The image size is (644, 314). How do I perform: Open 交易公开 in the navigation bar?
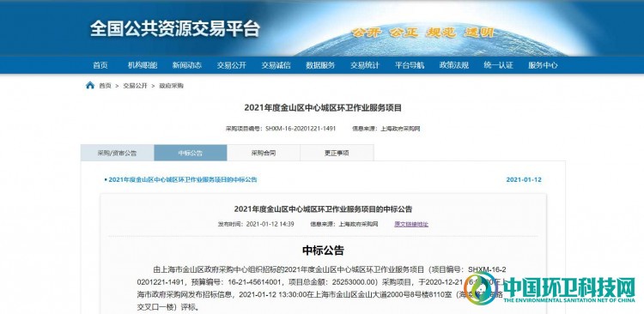pos(231,65)
